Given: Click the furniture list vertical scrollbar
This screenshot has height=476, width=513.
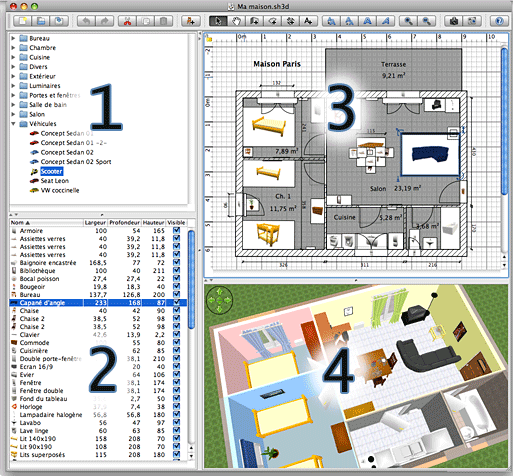Looking at the screenshot, I should click(x=191, y=279).
